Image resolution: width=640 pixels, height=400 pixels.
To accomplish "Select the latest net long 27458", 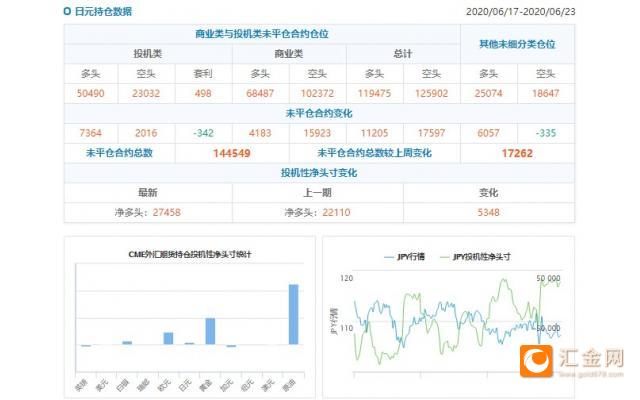I will (167, 212).
